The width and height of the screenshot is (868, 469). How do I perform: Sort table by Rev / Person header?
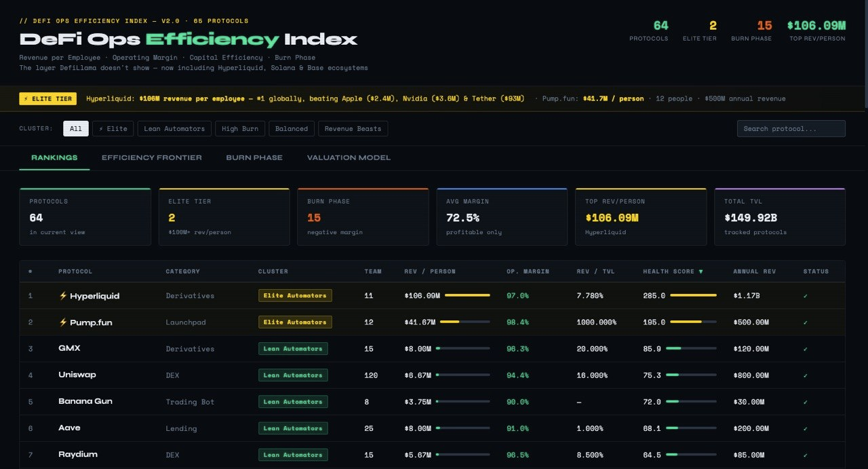(x=430, y=271)
